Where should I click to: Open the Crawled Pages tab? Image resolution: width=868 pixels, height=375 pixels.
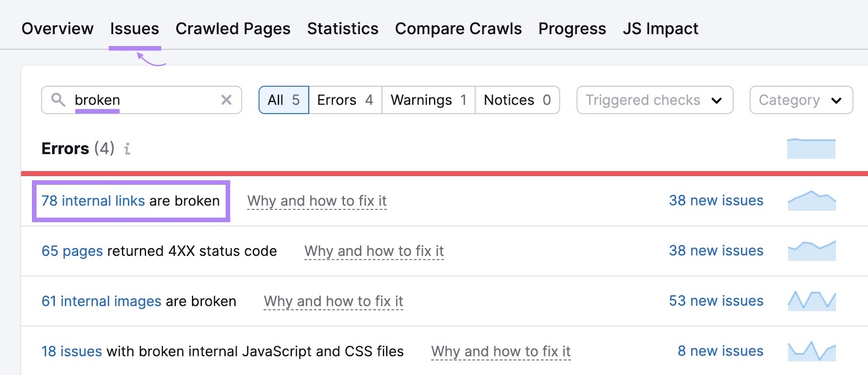(233, 28)
